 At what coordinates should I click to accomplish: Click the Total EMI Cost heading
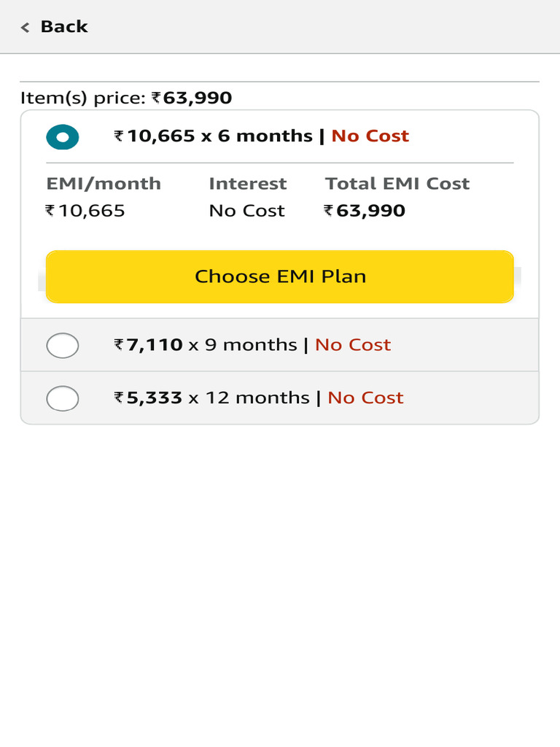tap(397, 184)
